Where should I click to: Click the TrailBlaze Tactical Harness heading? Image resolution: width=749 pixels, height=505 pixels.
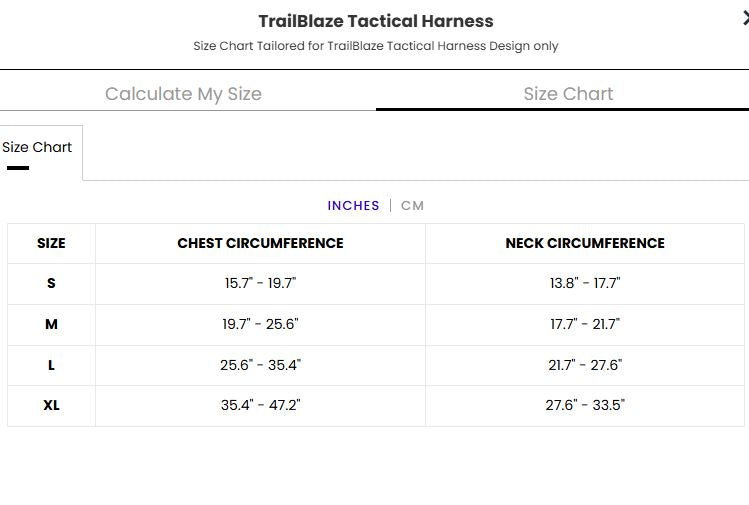pos(376,21)
